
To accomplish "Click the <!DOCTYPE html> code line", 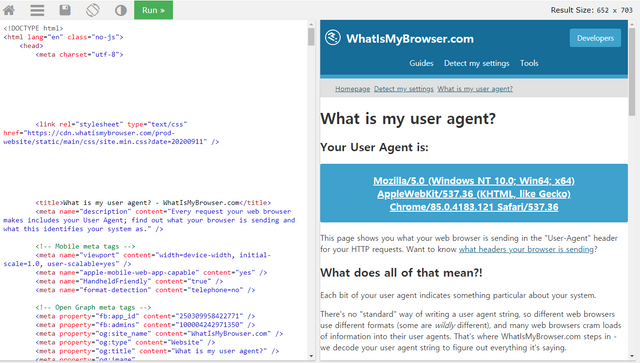I will (x=33, y=28).
